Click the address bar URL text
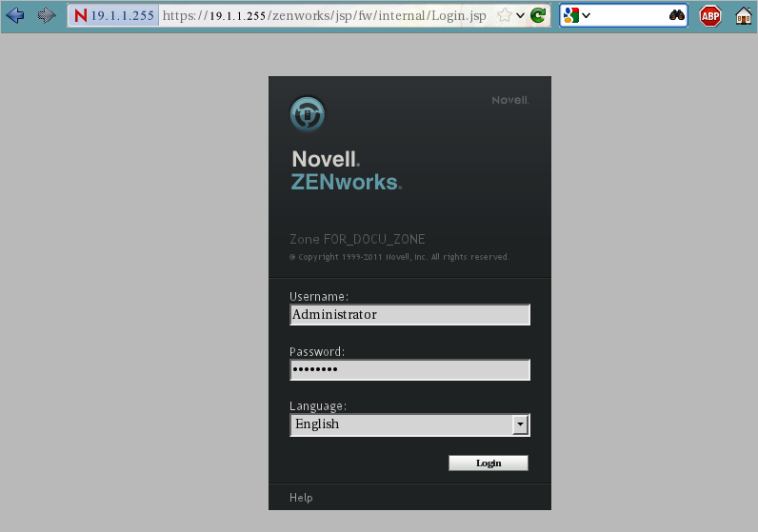The image size is (758, 532). 325,15
